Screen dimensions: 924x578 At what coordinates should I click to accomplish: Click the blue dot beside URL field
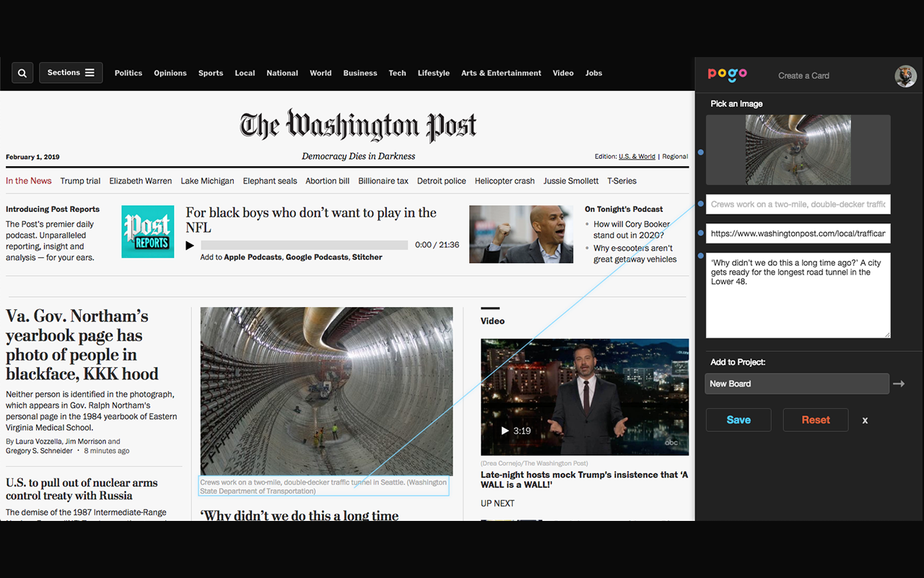tap(700, 233)
